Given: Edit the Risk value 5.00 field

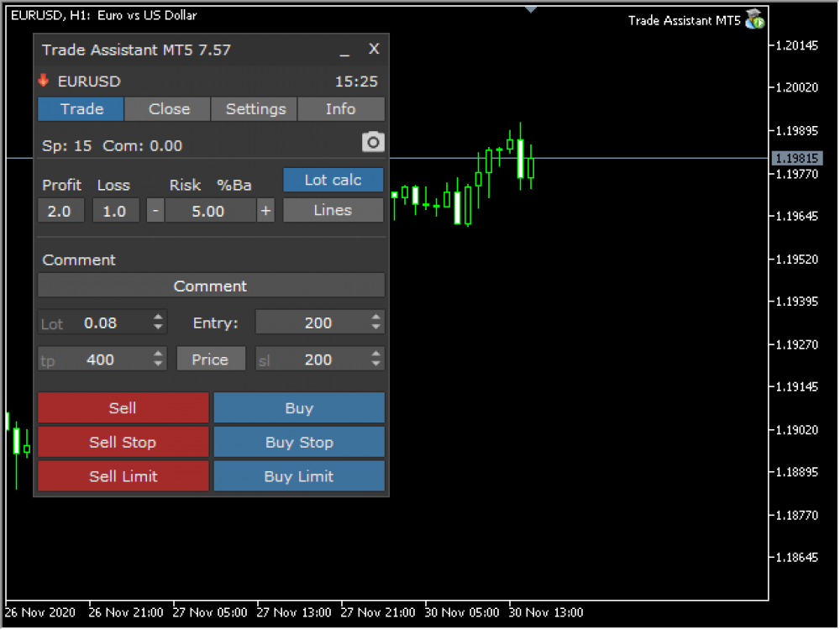Looking at the screenshot, I should [x=209, y=211].
